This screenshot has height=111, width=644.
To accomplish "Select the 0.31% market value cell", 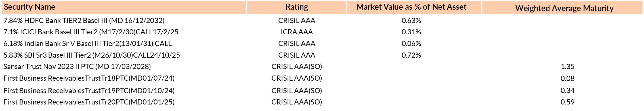I will click(x=411, y=32).
